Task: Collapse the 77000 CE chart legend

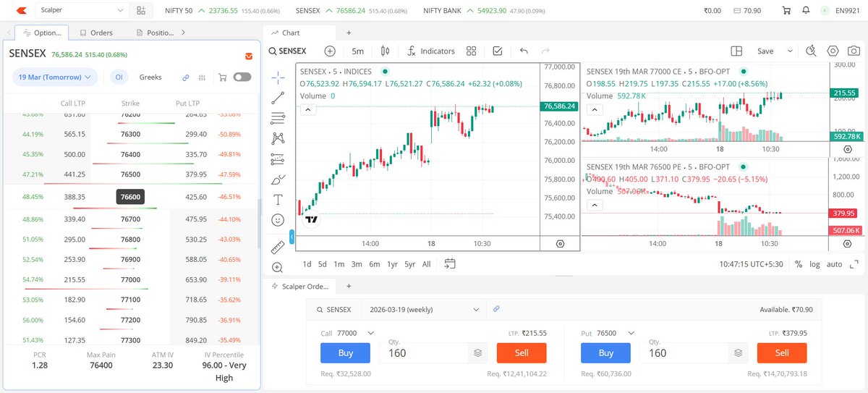Action: [594, 109]
